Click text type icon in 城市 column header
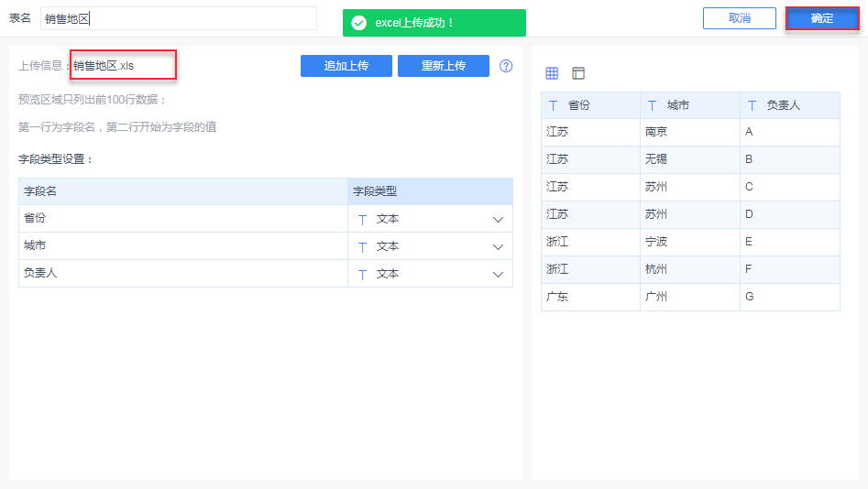Viewport: 868px width, 489px height. 652,105
